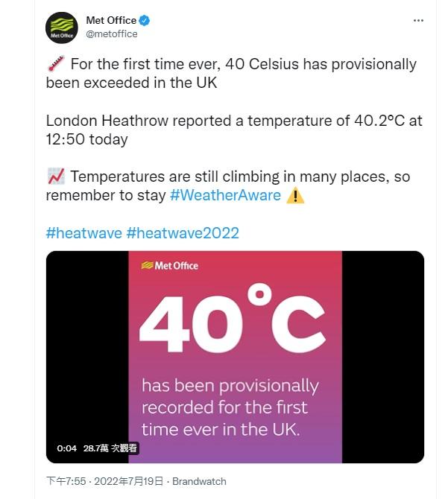Click the 28.7萬 次觀看 view count
Image resolution: width=448 pixels, height=499 pixels.
coord(109,448)
